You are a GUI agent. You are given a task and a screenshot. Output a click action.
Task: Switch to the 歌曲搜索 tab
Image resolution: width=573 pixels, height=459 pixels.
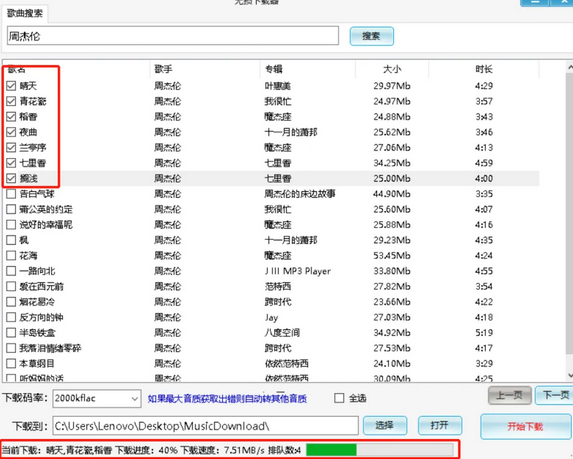[x=25, y=14]
